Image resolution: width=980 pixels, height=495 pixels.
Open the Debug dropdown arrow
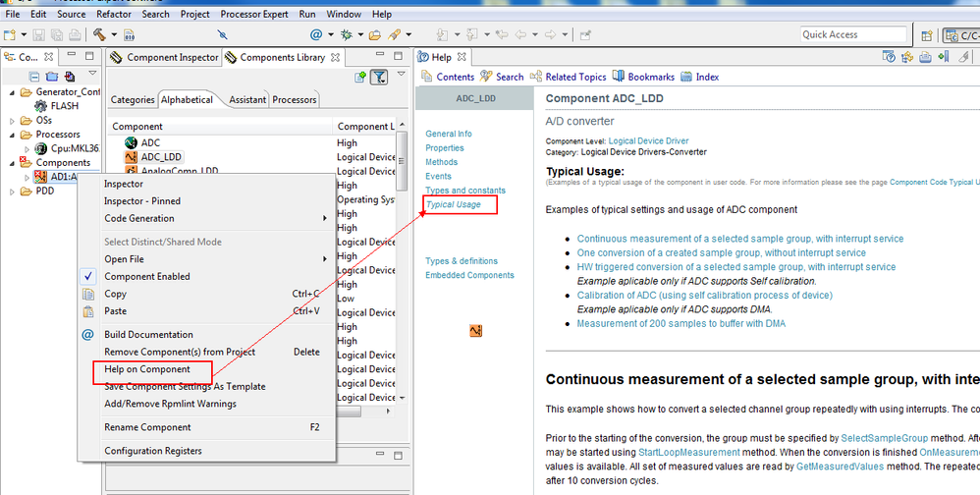[360, 35]
